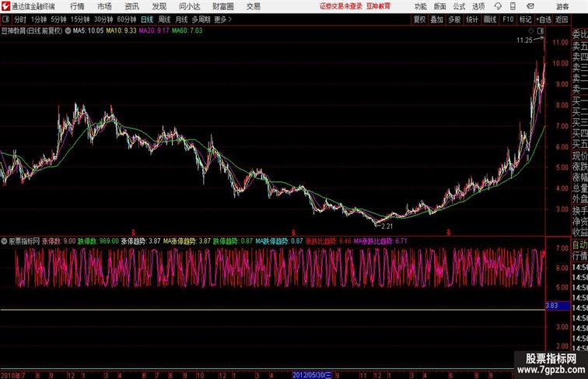Select the 日线 daily period tab

click(x=147, y=19)
